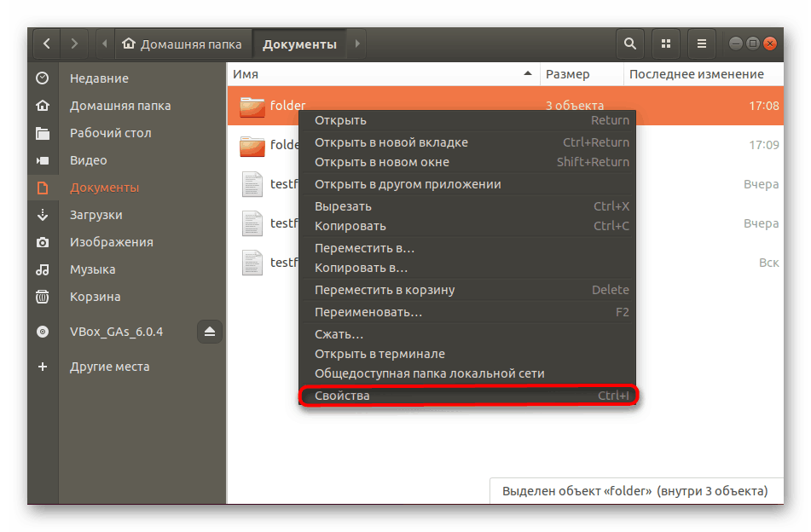Go forward with the right arrow button

(74, 44)
